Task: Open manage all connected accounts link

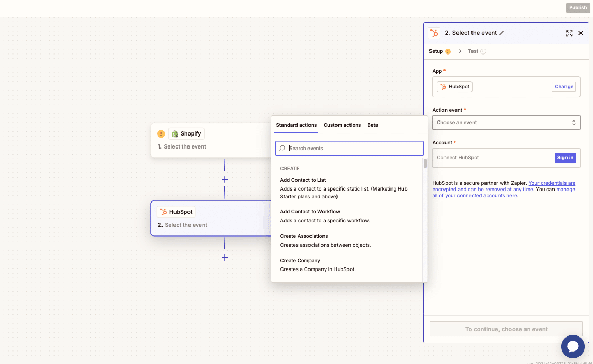Action: 504,193
